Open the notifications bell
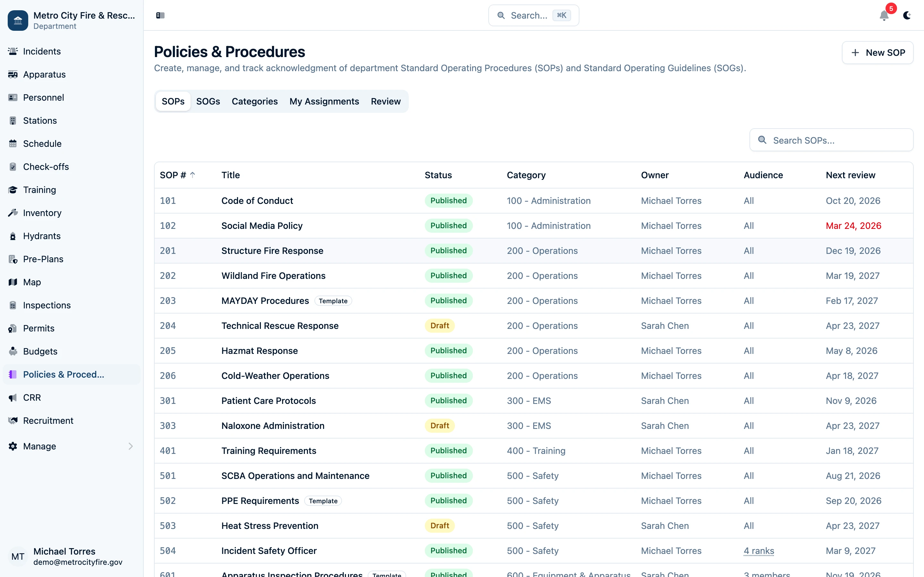 pos(884,16)
